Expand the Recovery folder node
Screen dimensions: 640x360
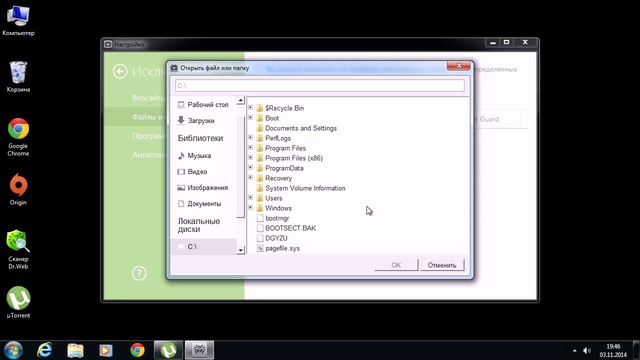[x=250, y=178]
